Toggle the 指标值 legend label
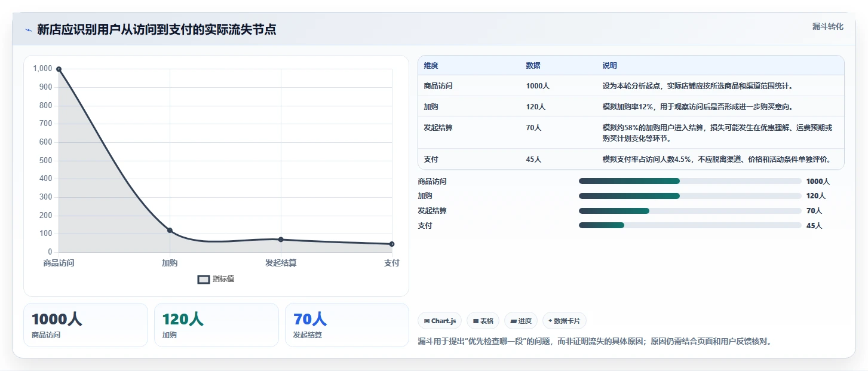Image resolution: width=868 pixels, height=371 pixels. coord(223,279)
